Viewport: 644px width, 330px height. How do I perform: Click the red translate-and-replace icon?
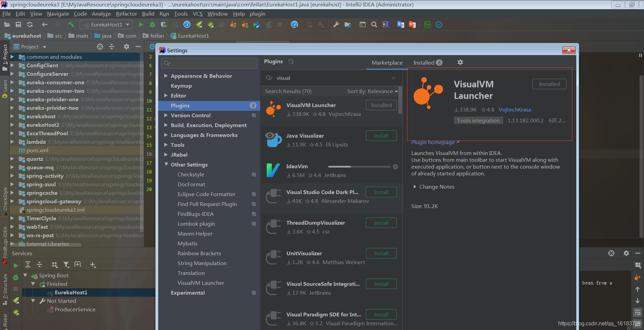coord(412,24)
